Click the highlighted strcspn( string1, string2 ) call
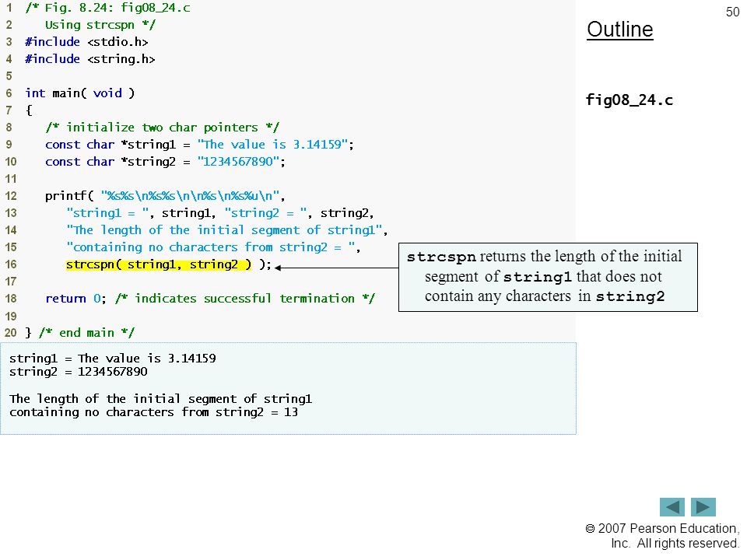747x560 pixels. pyautogui.click(x=159, y=264)
